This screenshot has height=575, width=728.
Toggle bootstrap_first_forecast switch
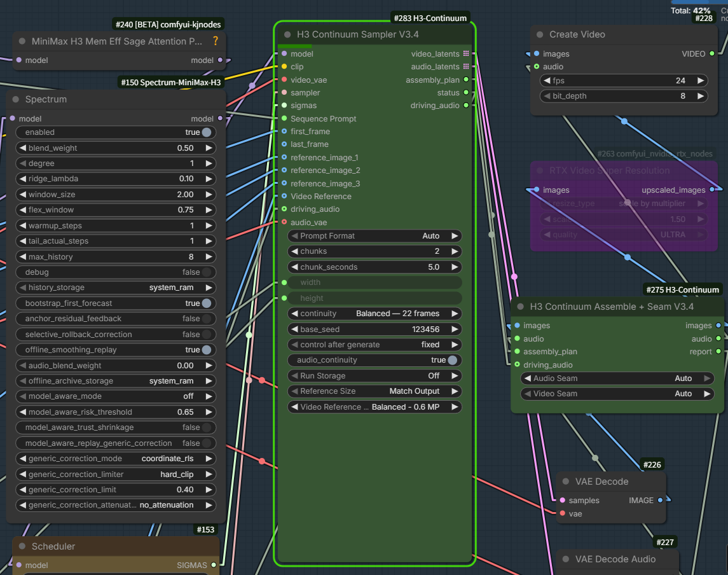(207, 303)
